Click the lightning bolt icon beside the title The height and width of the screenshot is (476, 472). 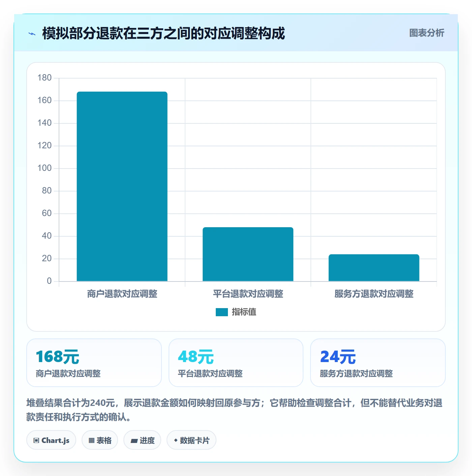[x=32, y=34]
